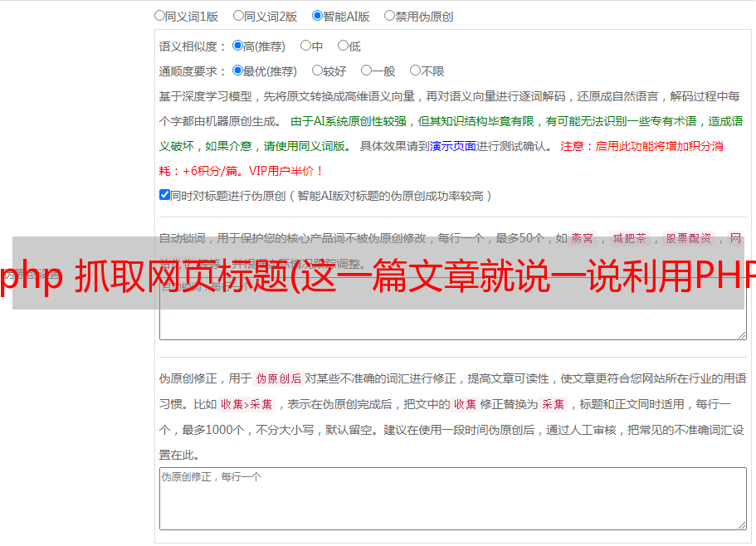The height and width of the screenshot is (546, 756).
Task: Set 通顺度要求 to 较好
Action: [x=317, y=71]
